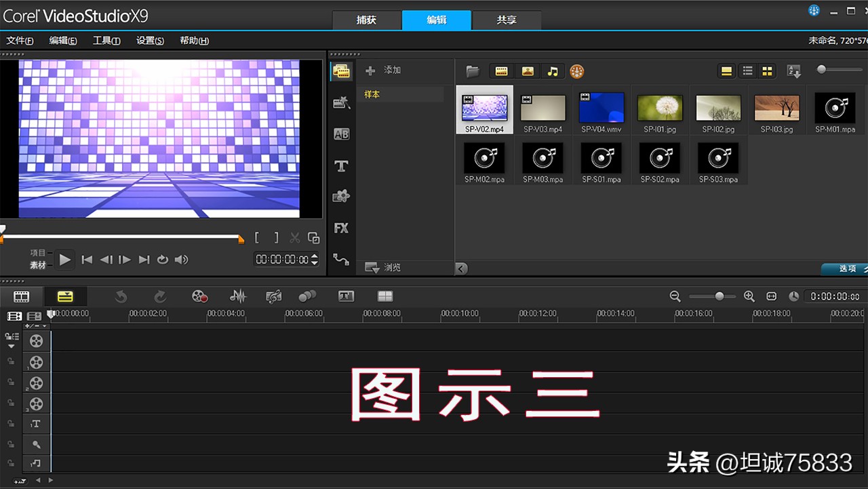Open the Title (T) library panel
This screenshot has width=868, height=489.
tap(341, 165)
